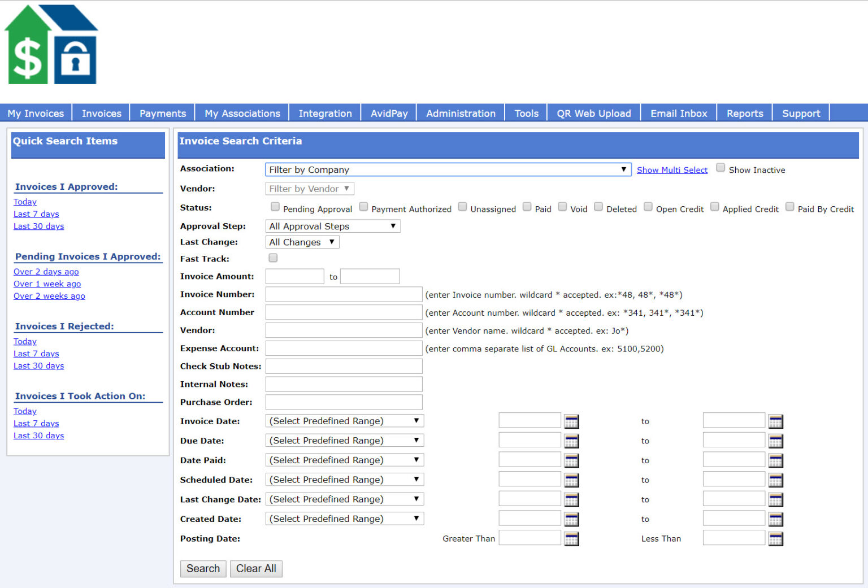Open calendar for Scheduled Date start field
This screenshot has width=868, height=588.
tap(571, 480)
